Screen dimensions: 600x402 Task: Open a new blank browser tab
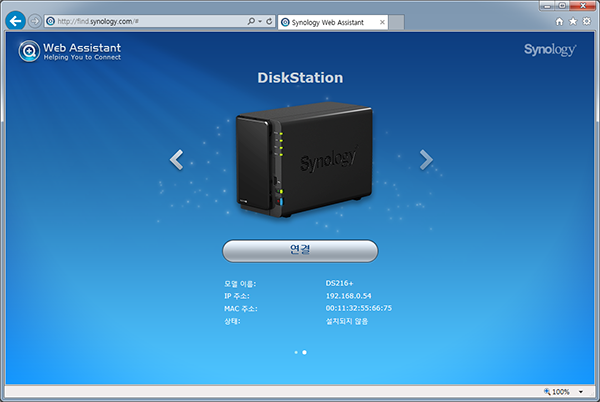(x=396, y=23)
